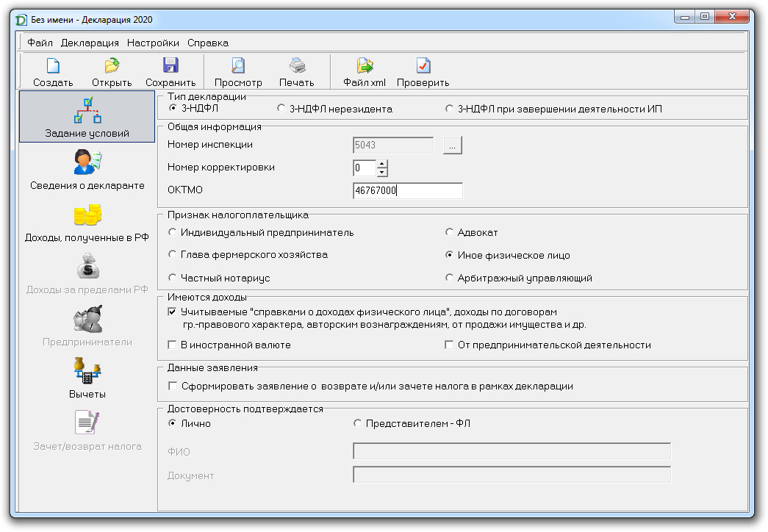Click the Документ input field

pyautogui.click(x=512, y=475)
